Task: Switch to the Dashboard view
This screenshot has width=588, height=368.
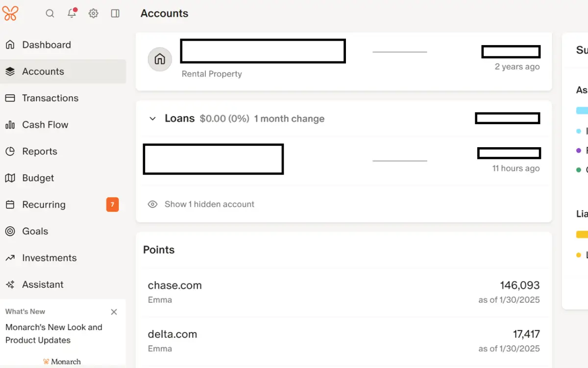Action: click(x=47, y=45)
